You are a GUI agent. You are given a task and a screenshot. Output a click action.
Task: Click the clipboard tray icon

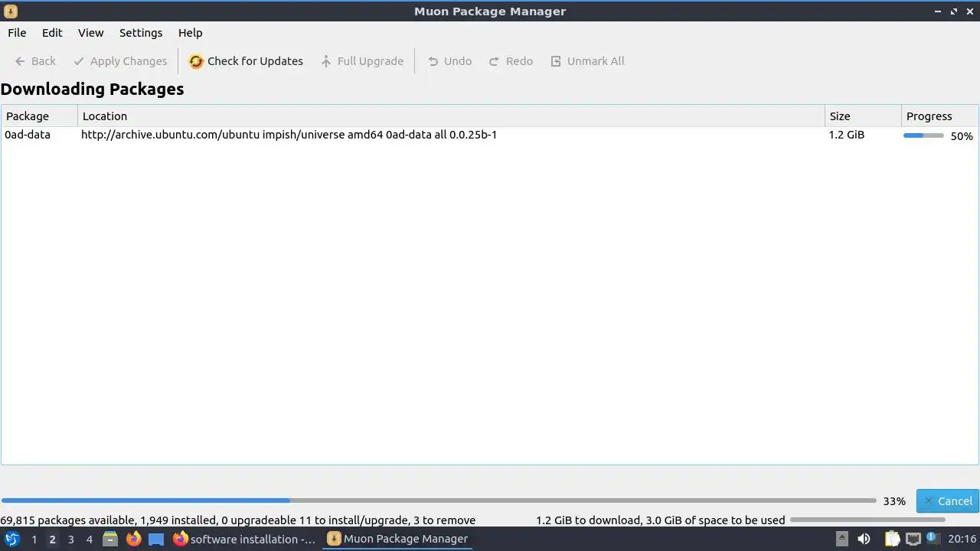(x=892, y=539)
